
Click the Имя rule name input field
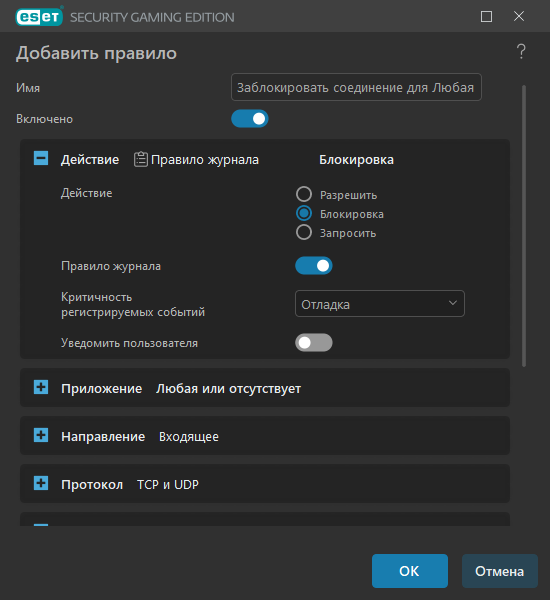(x=356, y=87)
